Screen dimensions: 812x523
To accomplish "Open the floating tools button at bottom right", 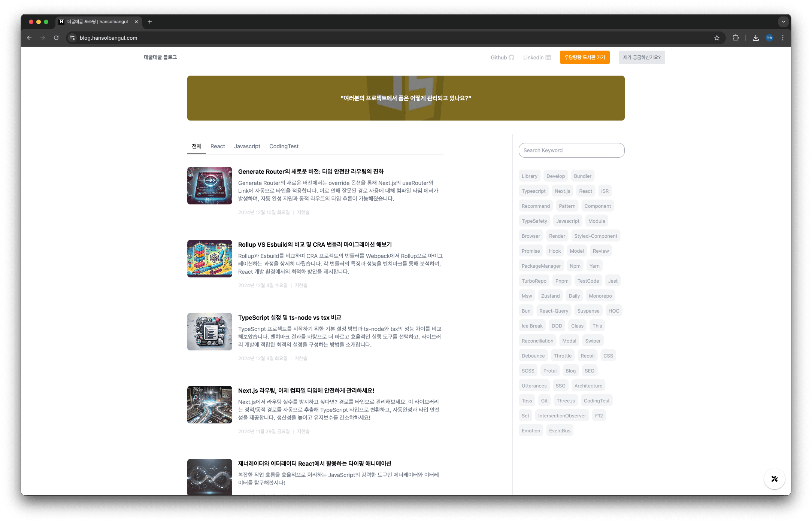I will click(x=775, y=478).
